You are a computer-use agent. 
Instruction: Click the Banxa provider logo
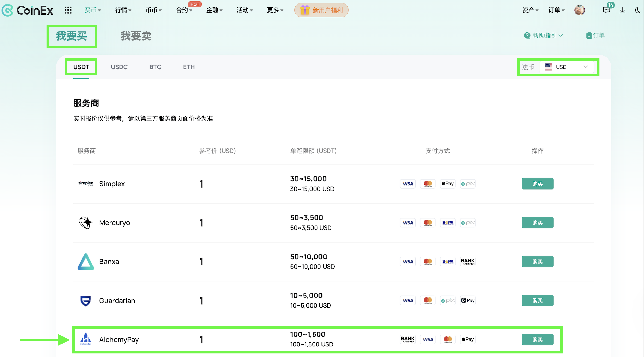point(86,262)
